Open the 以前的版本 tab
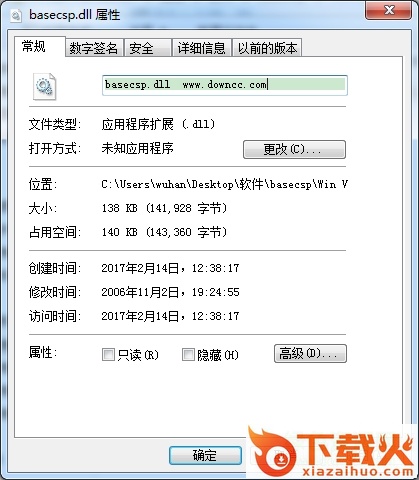The height and width of the screenshot is (480, 419). pyautogui.click(x=267, y=48)
